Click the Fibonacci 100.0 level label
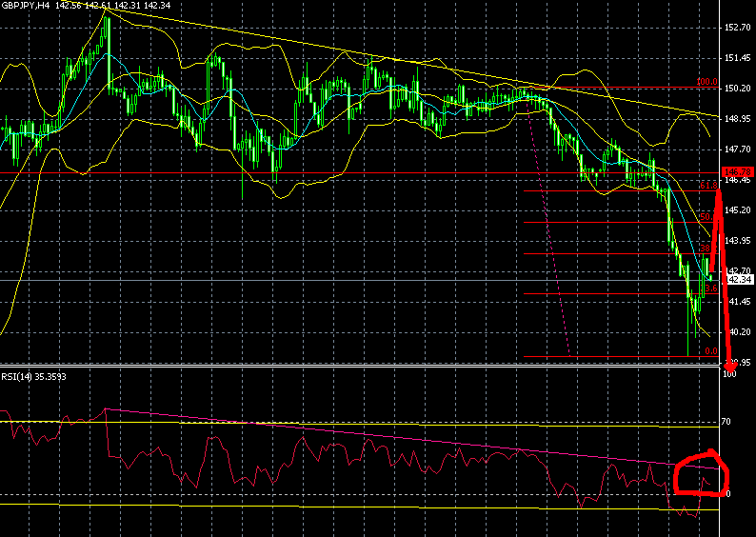This screenshot has height=537, width=756. [706, 82]
